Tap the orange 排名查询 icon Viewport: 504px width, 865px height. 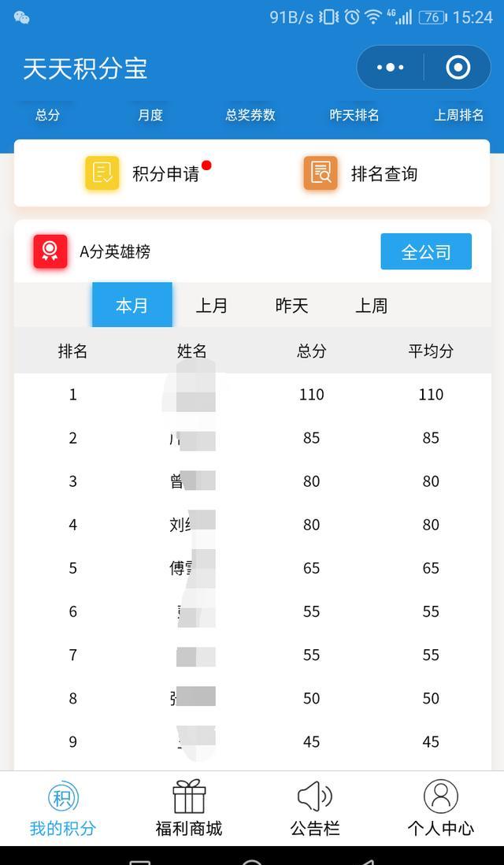point(321,173)
